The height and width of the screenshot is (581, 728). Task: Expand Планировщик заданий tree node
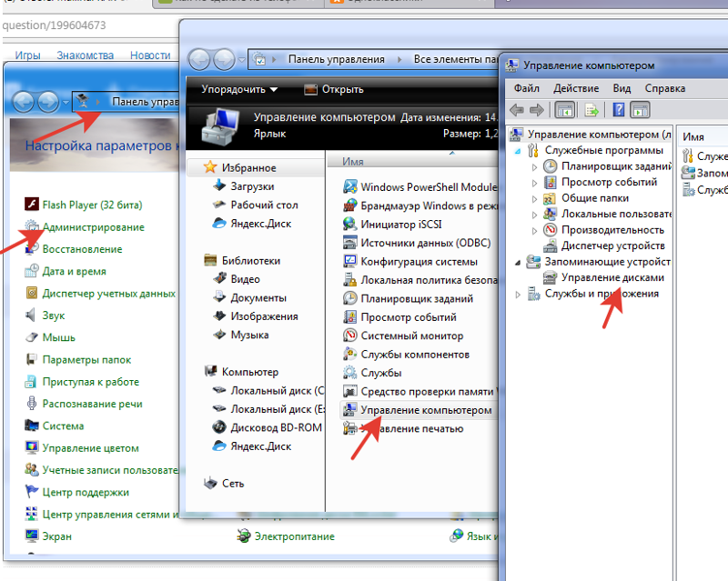click(534, 167)
